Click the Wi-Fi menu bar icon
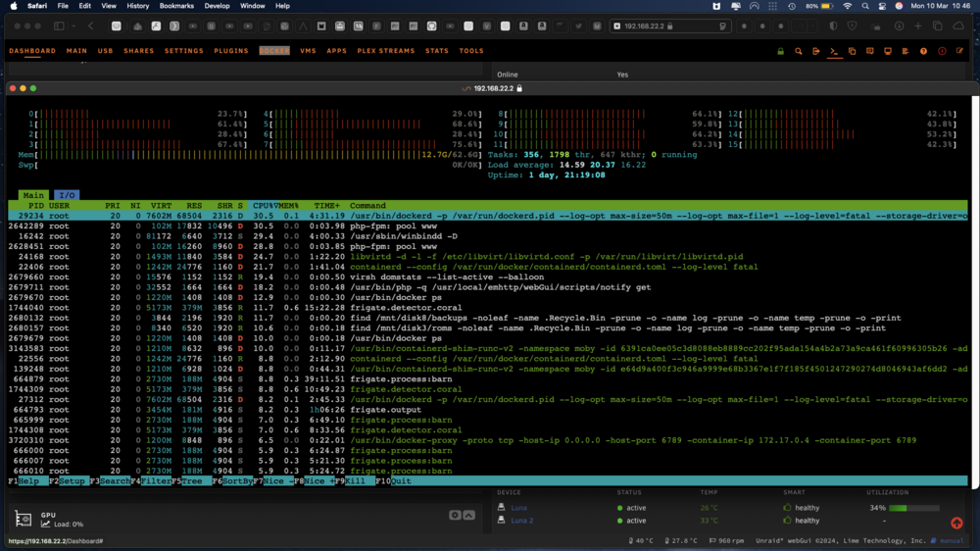 (848, 6)
